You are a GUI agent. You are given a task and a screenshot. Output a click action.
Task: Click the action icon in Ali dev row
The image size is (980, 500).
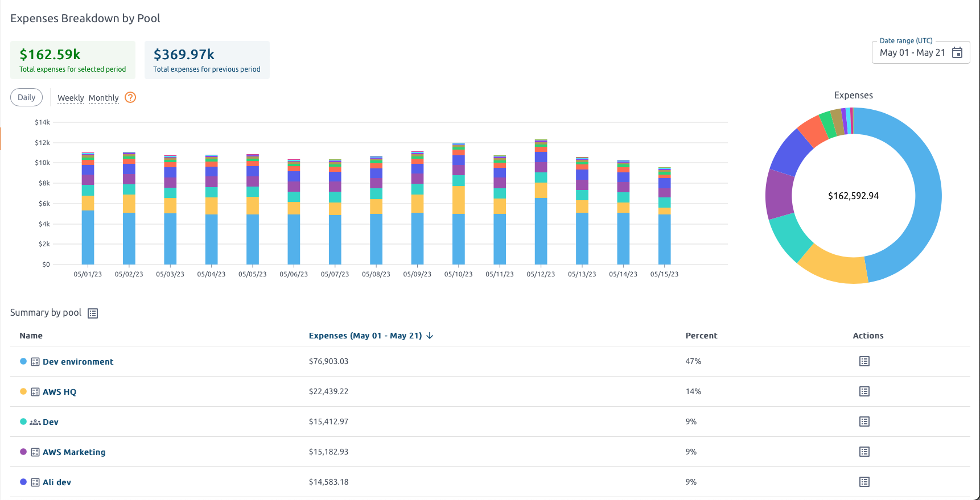coord(864,482)
